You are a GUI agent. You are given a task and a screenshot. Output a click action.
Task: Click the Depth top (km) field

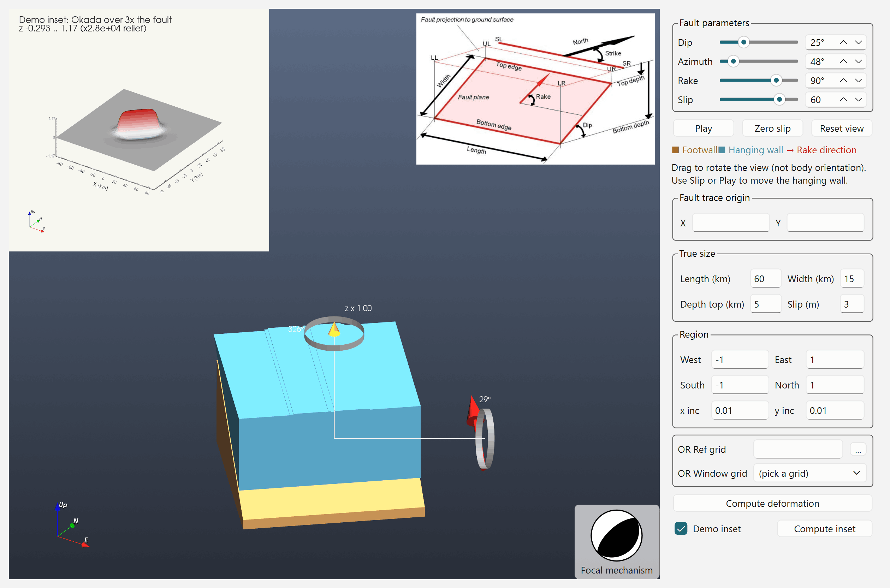[765, 304]
